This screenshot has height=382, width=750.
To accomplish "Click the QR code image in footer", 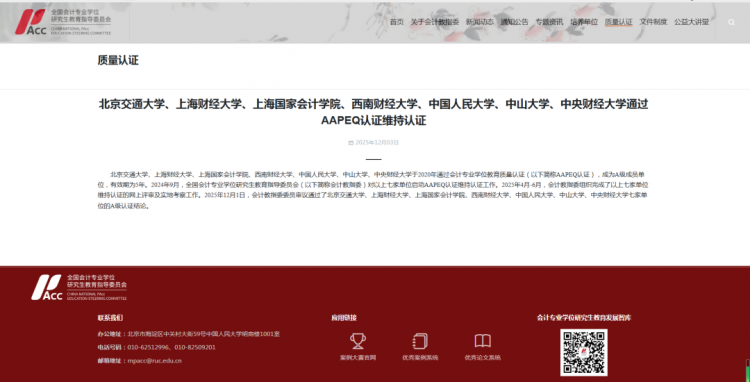I will [584, 352].
